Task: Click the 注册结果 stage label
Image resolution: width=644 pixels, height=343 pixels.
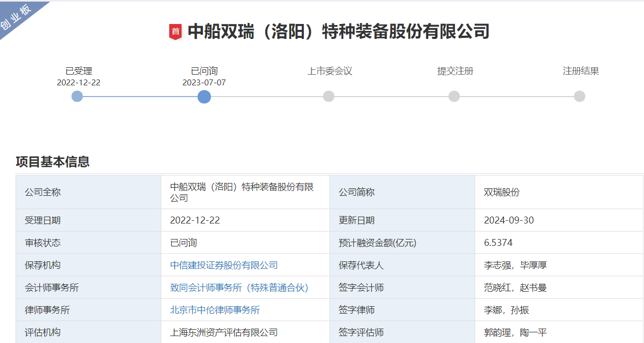Action: click(x=581, y=71)
